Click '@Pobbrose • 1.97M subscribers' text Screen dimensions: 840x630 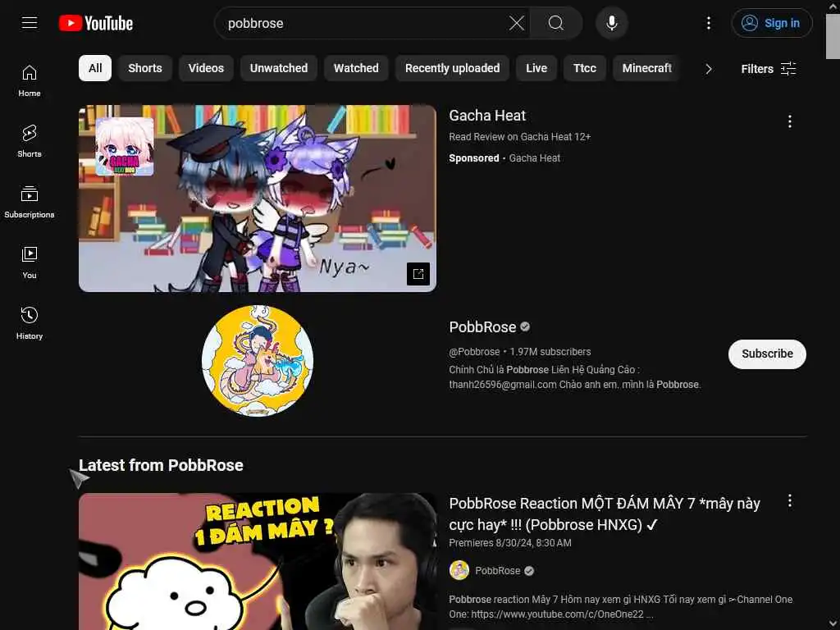click(x=519, y=351)
